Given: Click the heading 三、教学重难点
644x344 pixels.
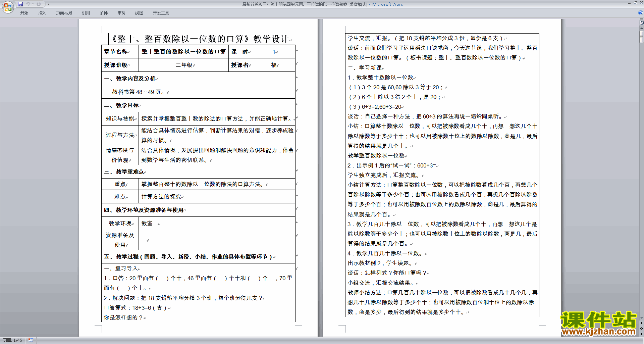Looking at the screenshot, I should tap(125, 172).
